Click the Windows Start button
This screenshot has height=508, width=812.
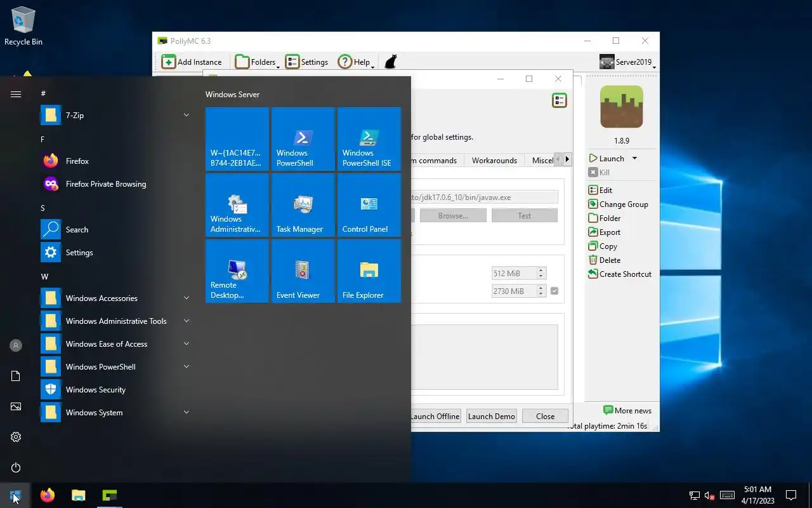point(15,495)
